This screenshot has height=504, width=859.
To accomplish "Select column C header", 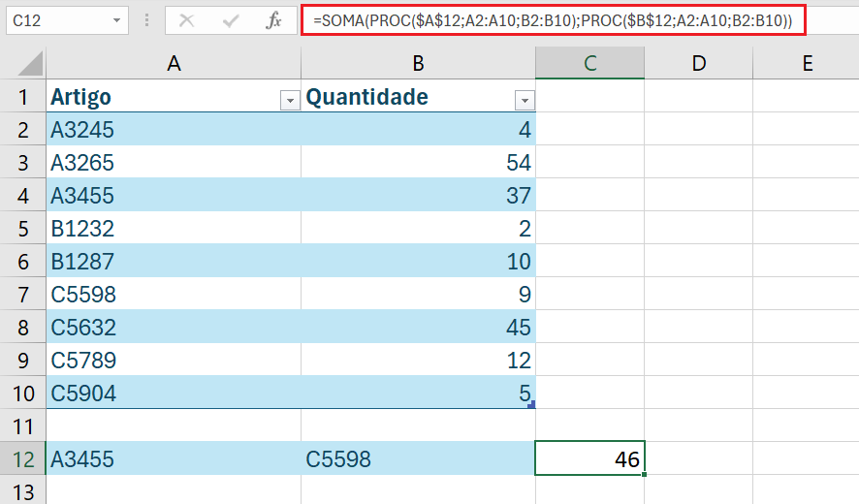I will pos(589,63).
